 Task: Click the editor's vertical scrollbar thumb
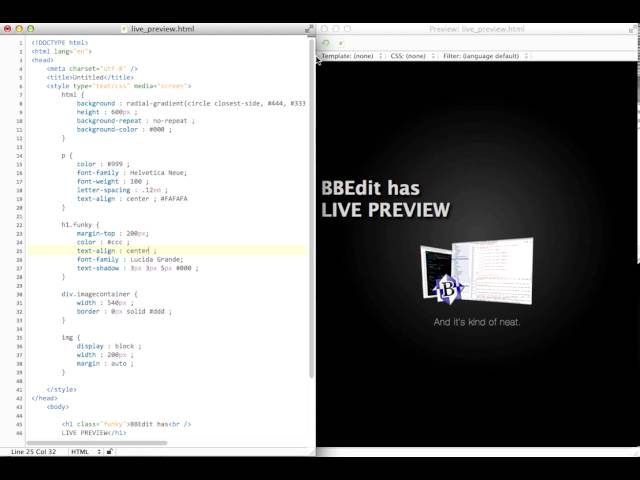pyautogui.click(x=311, y=208)
